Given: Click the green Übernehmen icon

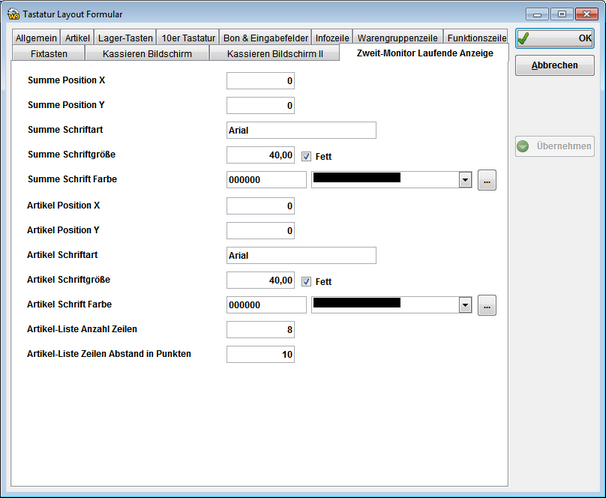Looking at the screenshot, I should click(x=523, y=146).
